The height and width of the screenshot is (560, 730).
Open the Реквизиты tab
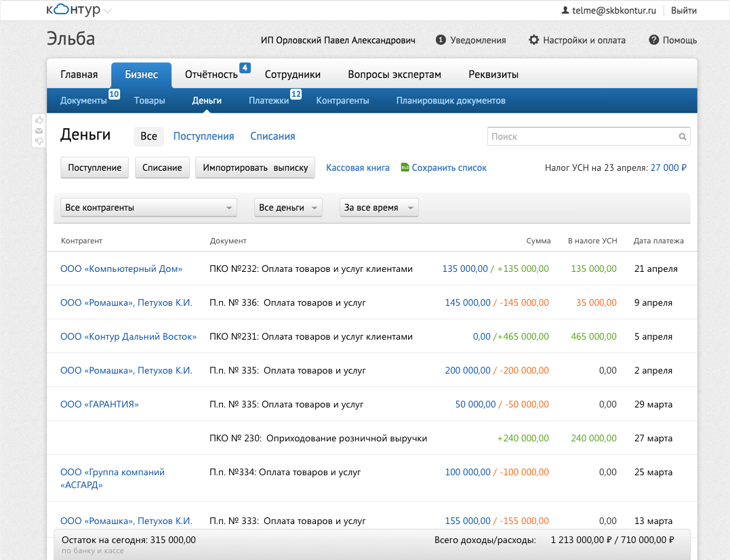pos(493,75)
